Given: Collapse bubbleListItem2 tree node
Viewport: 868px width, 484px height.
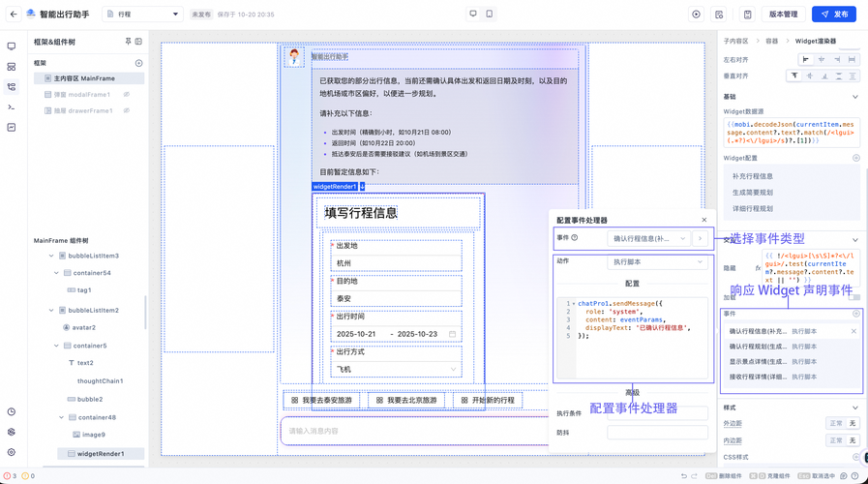Looking at the screenshot, I should (51, 310).
